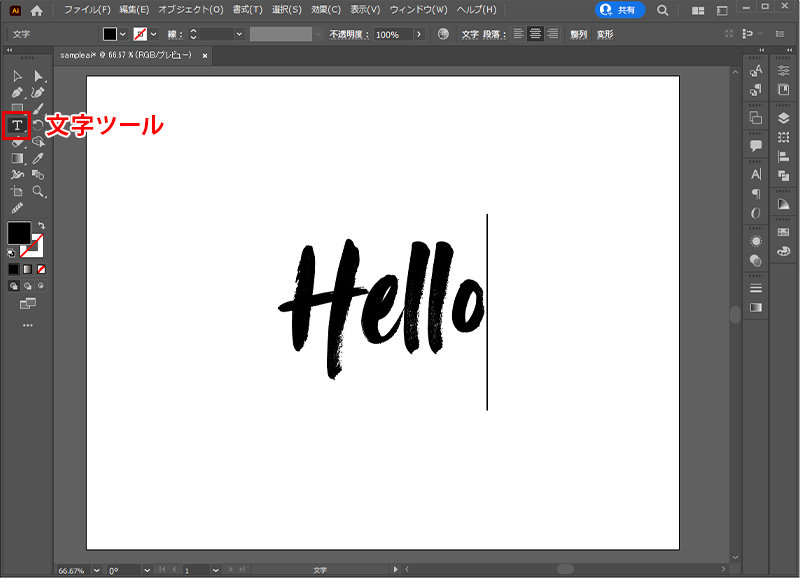Click the 変形 transform link

coord(605,34)
